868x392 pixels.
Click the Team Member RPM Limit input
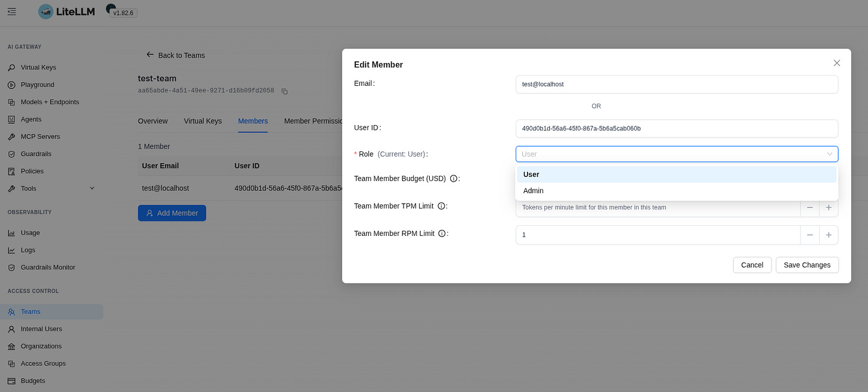point(658,235)
